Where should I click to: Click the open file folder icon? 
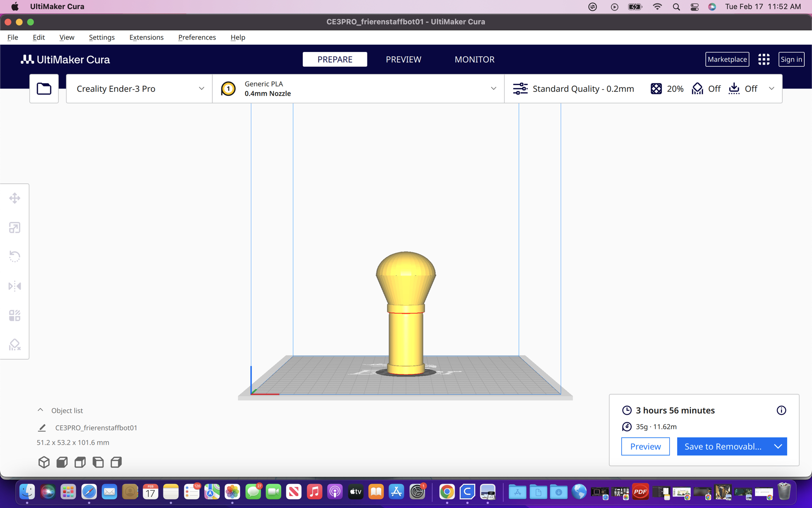pos(44,89)
